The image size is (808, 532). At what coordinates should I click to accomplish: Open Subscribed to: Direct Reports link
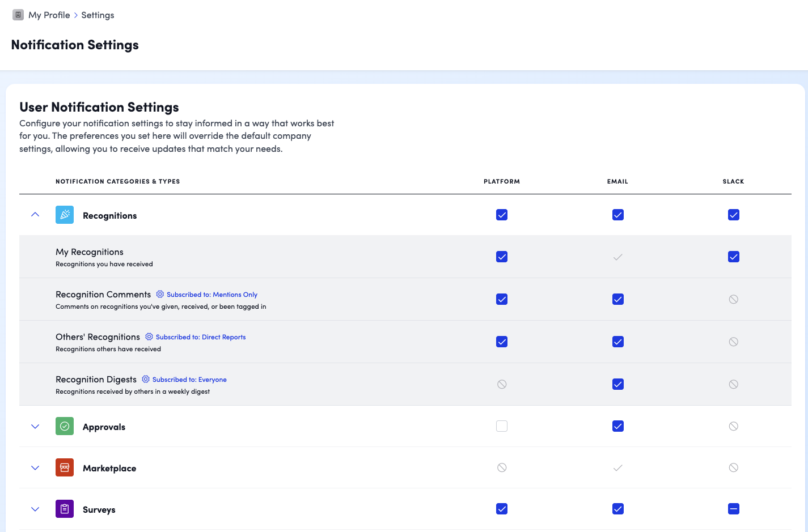tap(201, 337)
